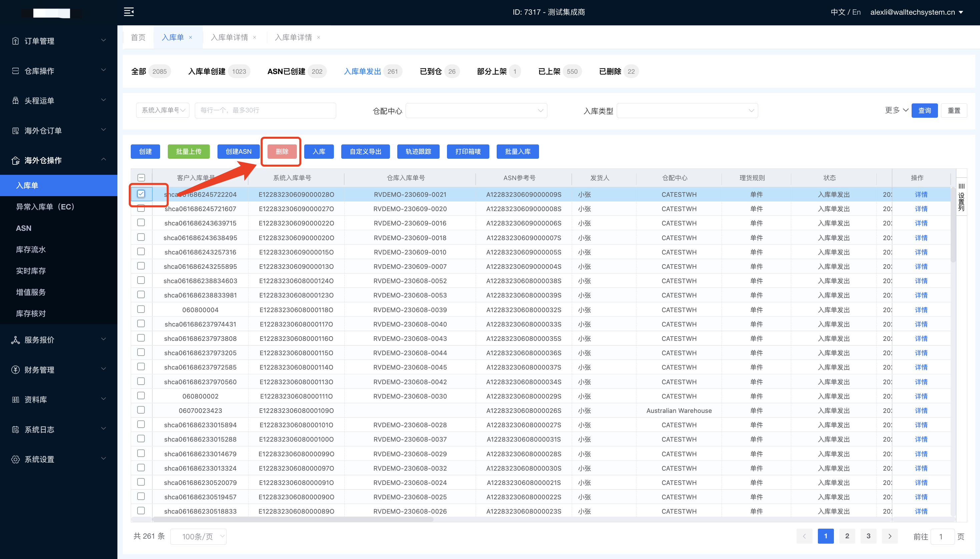
Task: Open the 入库类型 dropdown
Action: [687, 111]
